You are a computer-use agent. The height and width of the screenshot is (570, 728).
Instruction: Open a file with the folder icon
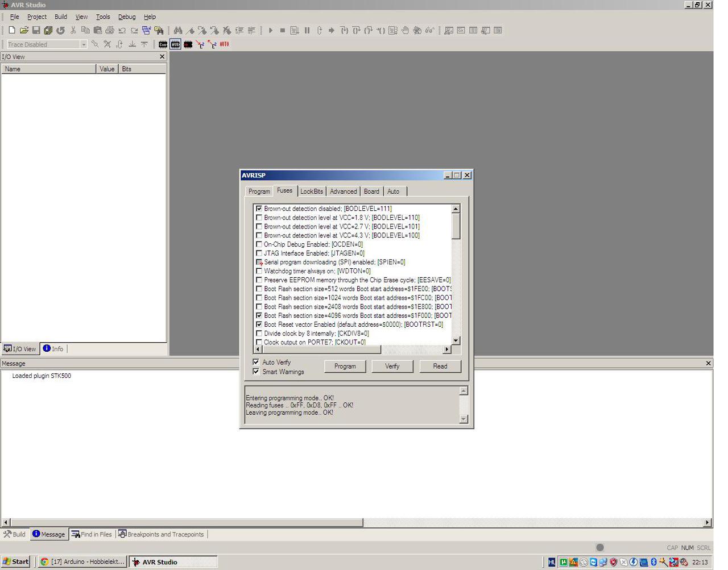pos(24,31)
